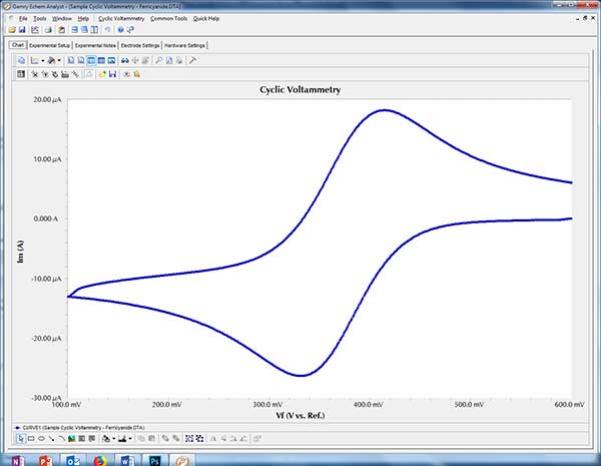Open Word from the taskbar
Viewport: 601px width, 466px height.
(127, 460)
